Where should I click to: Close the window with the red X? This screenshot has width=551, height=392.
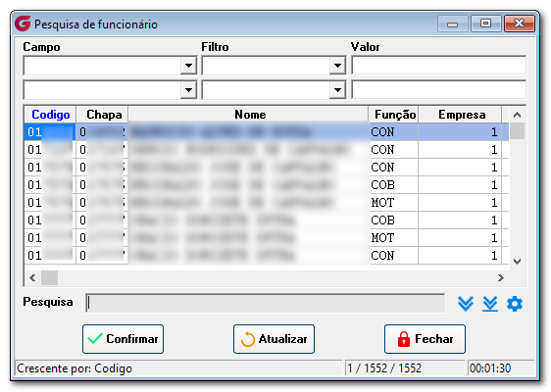[x=520, y=24]
